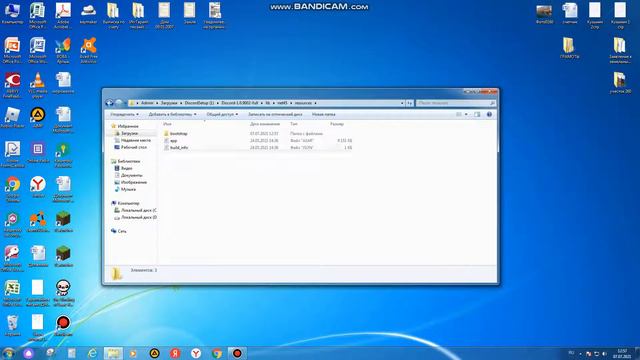640x360 pixels.
Task: Expand the view options arrow next to view icon
Action: [x=466, y=115]
